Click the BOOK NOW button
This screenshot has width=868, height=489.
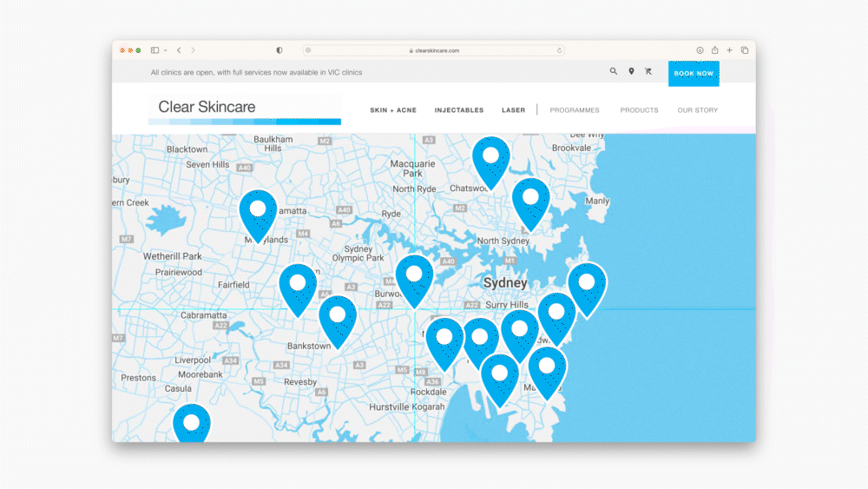(694, 74)
